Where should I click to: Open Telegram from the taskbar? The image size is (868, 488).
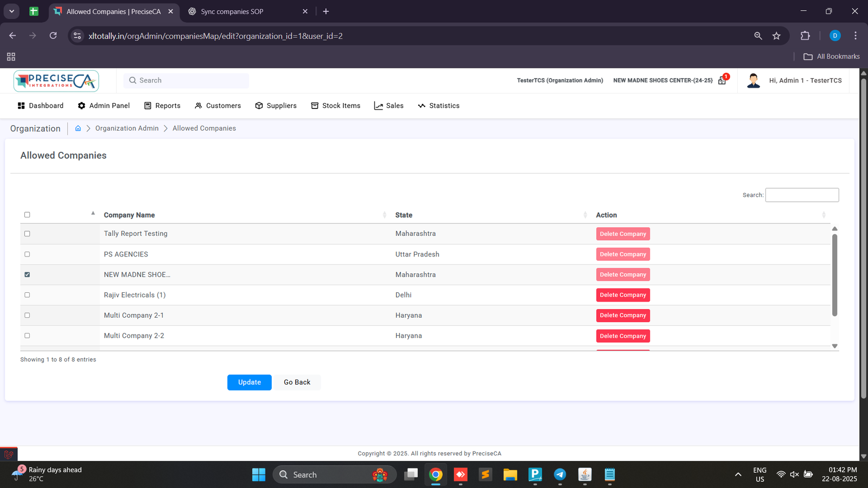(560, 474)
